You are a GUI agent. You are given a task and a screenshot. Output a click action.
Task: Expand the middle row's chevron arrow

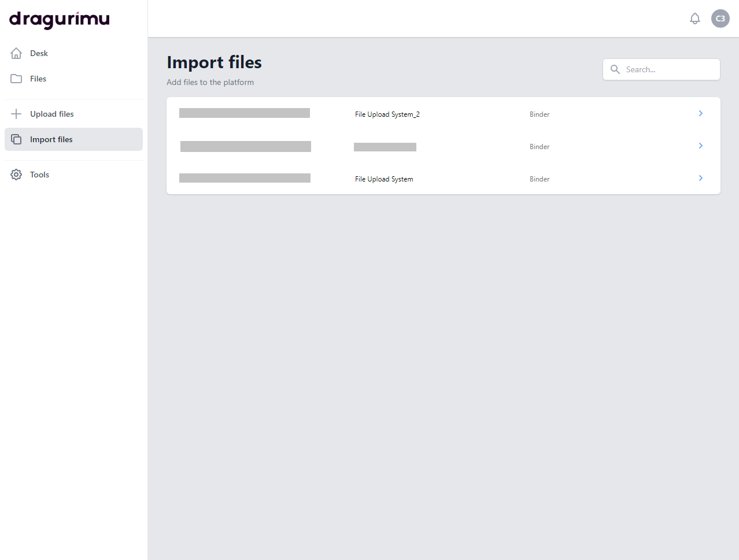coord(700,146)
